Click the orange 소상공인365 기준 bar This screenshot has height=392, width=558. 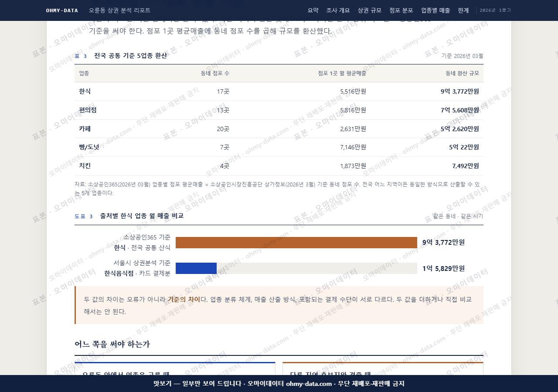pos(296,243)
